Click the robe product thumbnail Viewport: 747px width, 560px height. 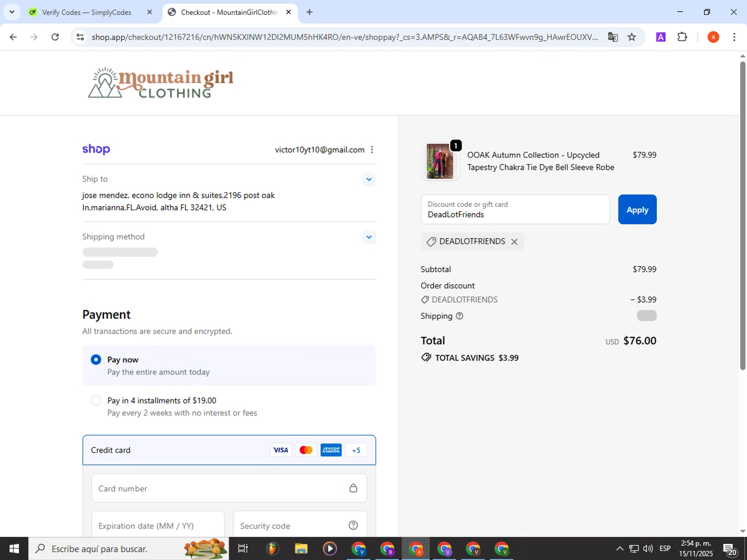(440, 161)
